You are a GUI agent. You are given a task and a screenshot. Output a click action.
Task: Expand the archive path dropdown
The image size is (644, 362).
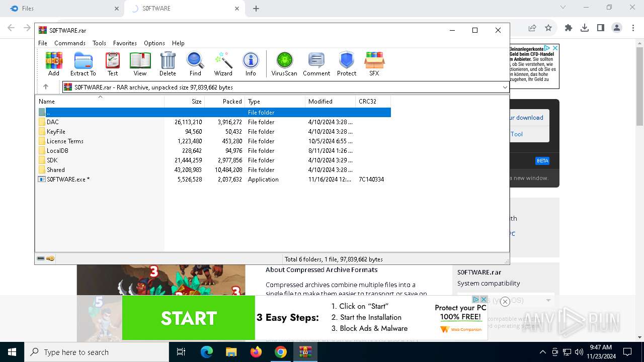click(505, 87)
